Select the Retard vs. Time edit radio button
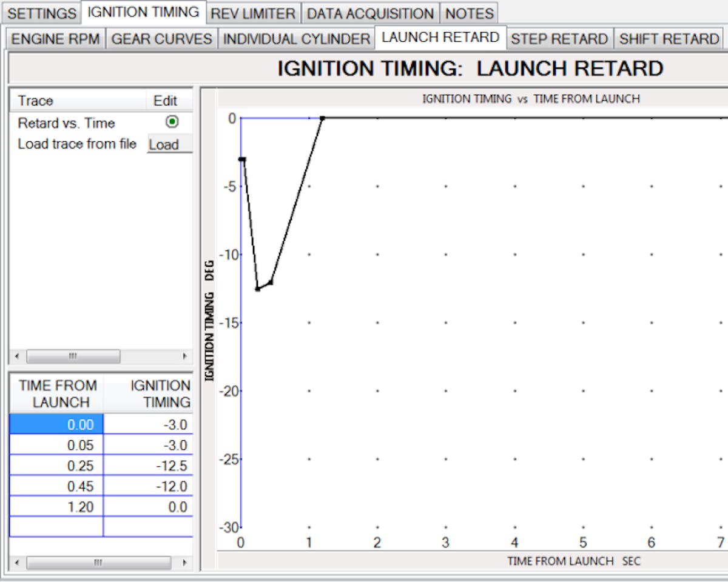This screenshot has height=582, width=728. point(172,122)
